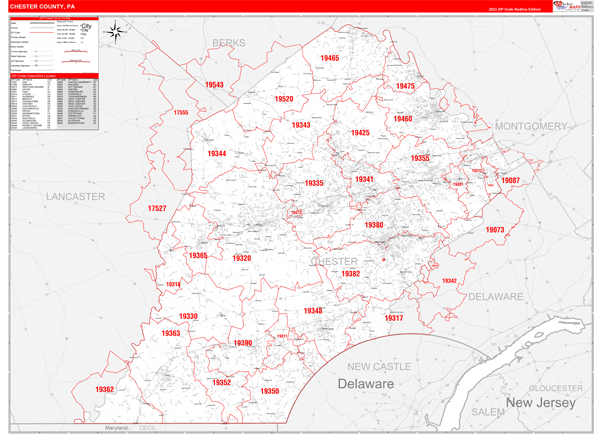Click the GLOUCESTER county label
Viewport: 600px width, 434px height.
(x=554, y=387)
